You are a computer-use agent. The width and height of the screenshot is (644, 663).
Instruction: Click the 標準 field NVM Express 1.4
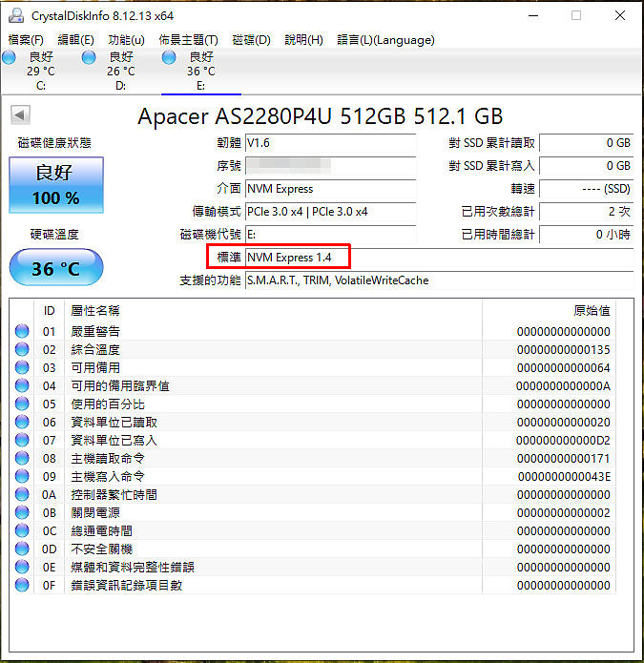point(440,257)
